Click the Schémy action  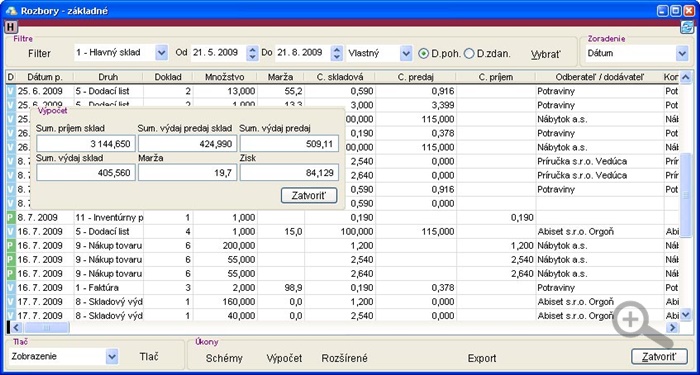pyautogui.click(x=224, y=358)
